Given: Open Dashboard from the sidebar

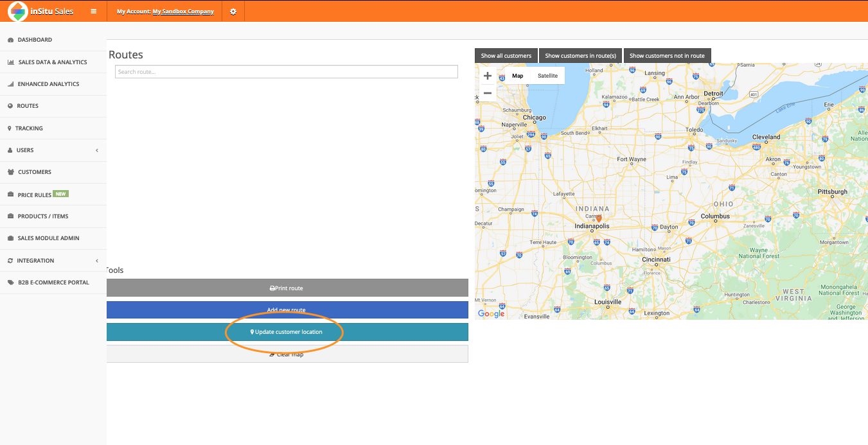Looking at the screenshot, I should click(x=35, y=40).
